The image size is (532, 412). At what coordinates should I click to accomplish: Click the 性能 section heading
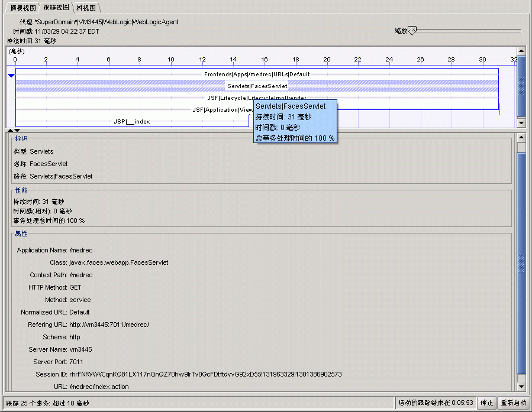21,190
